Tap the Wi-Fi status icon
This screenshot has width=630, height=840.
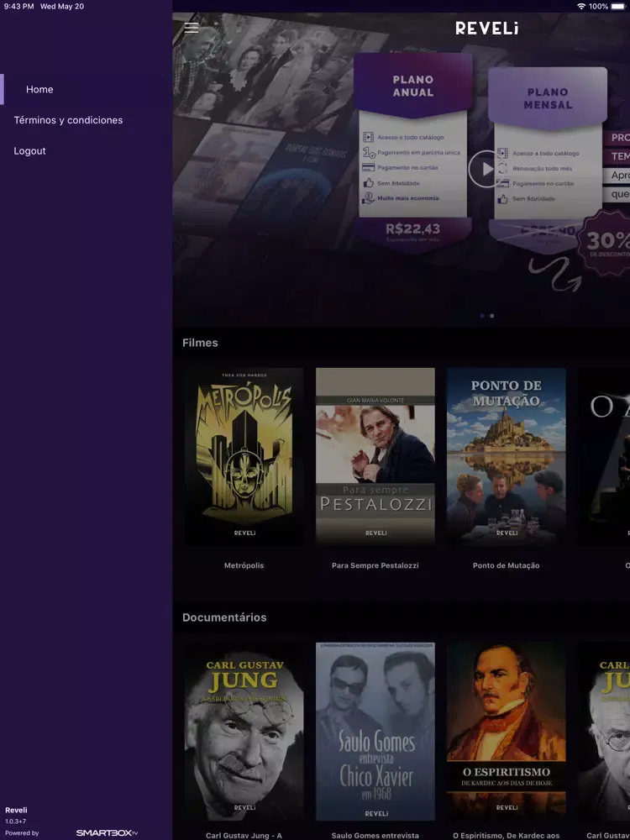click(581, 7)
